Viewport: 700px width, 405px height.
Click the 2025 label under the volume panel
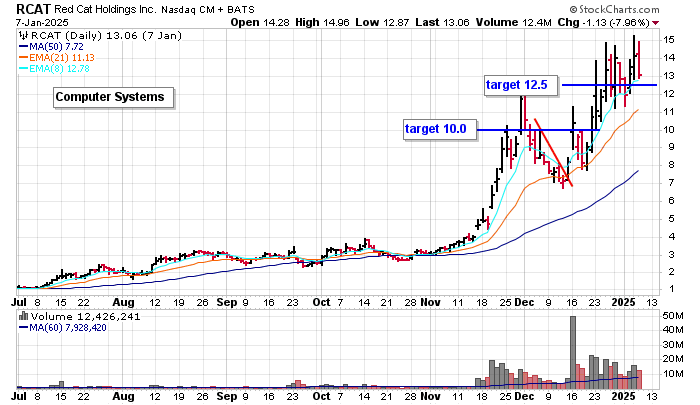coord(623,396)
